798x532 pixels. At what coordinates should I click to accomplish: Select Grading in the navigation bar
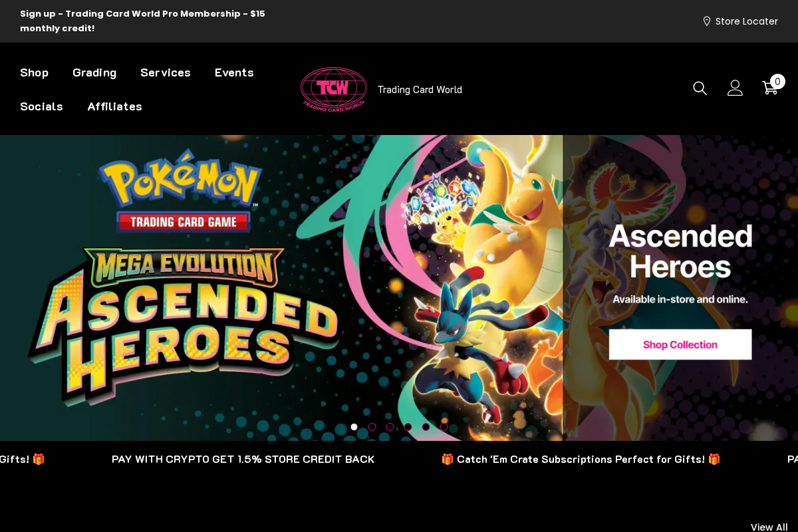coord(94,72)
